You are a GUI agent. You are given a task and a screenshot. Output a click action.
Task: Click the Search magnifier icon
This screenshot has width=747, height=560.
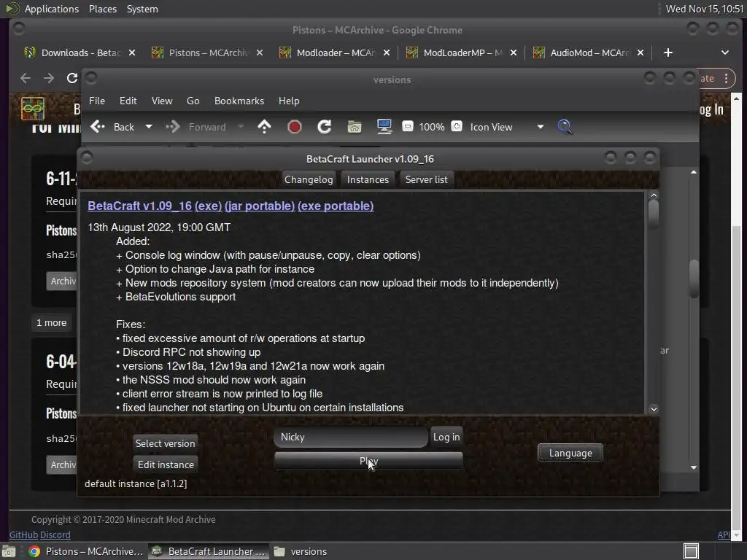pos(565,127)
